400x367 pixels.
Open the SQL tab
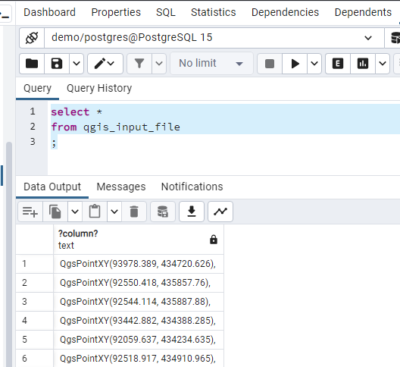(x=166, y=12)
